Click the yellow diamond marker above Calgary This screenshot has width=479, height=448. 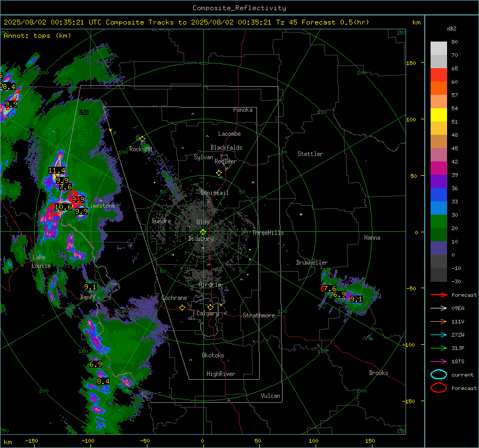click(210, 307)
